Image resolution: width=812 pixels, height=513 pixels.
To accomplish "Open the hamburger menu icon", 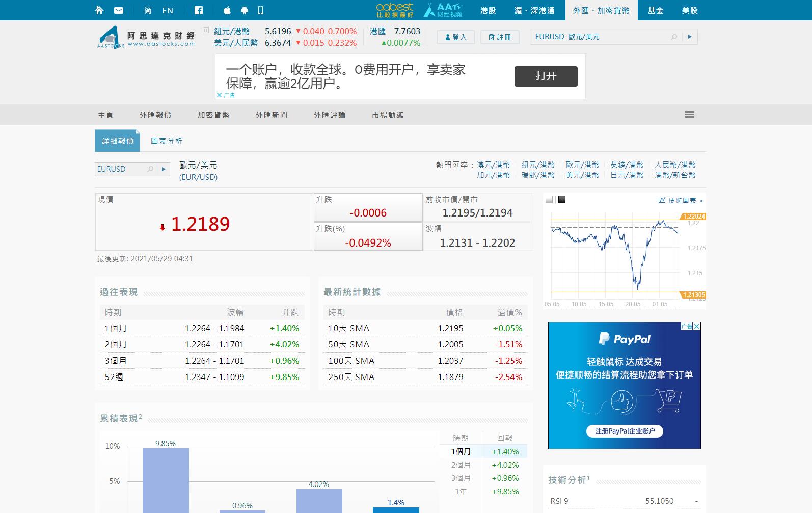I will [x=689, y=115].
